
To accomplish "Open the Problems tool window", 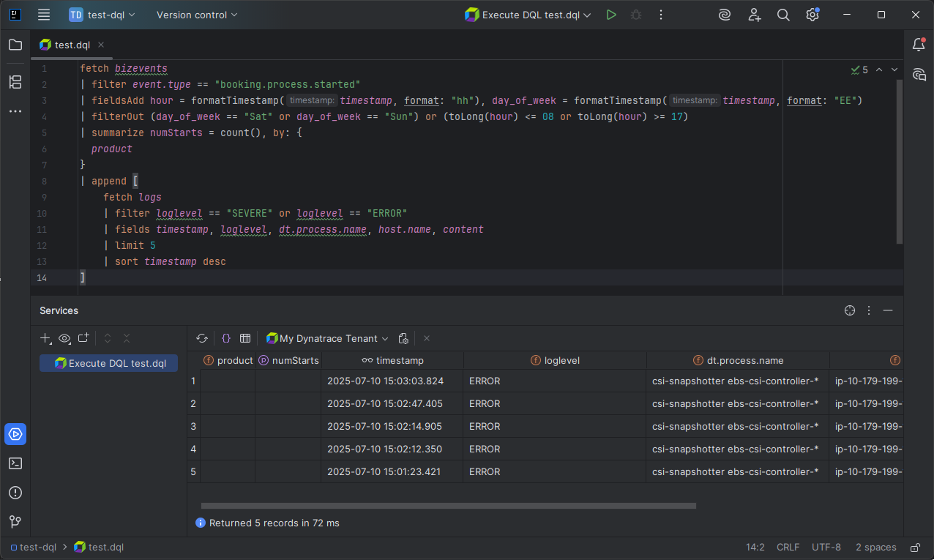I will pyautogui.click(x=15, y=492).
